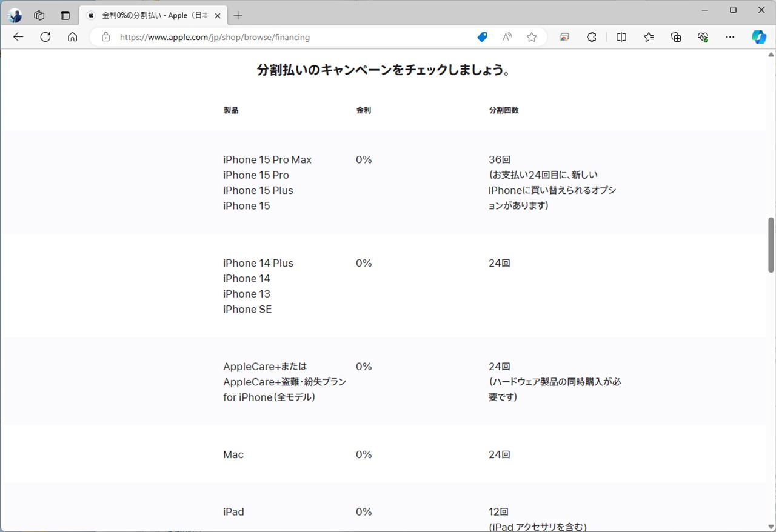
Task: Enter split screen mode
Action: [621, 37]
